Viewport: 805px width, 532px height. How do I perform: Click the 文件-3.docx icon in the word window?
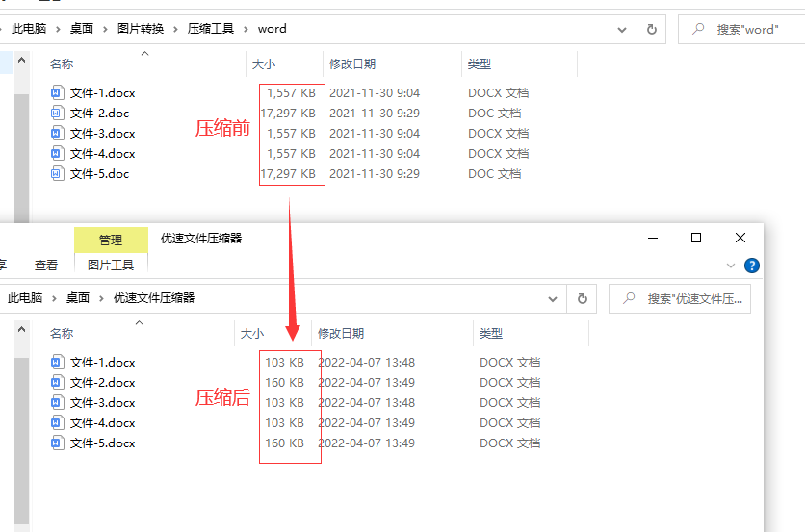57,134
